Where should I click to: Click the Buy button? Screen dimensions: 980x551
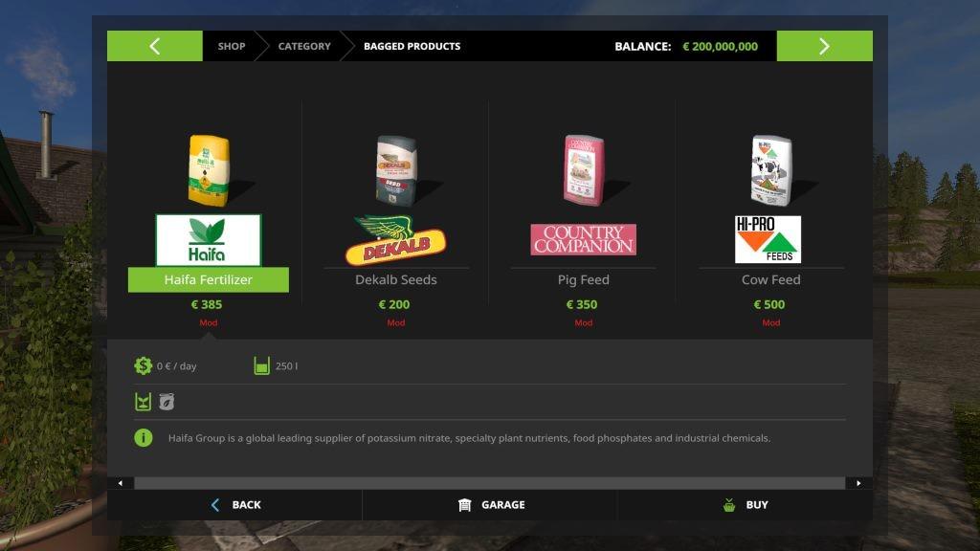tap(745, 505)
